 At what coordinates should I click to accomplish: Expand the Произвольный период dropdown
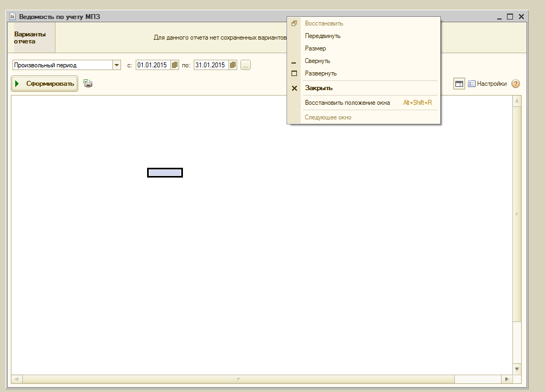tap(117, 65)
